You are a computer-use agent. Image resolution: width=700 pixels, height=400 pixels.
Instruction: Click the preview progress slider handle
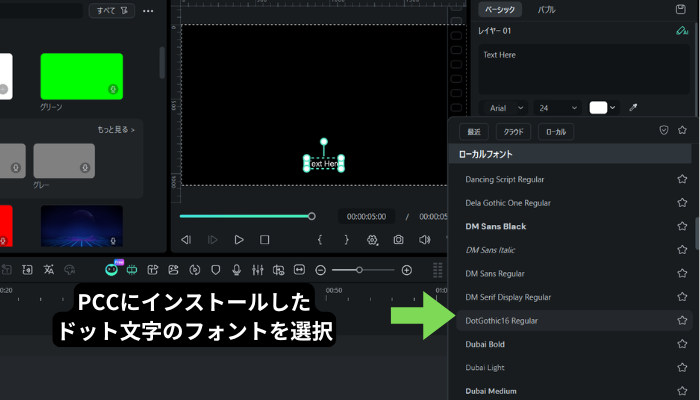(x=312, y=216)
